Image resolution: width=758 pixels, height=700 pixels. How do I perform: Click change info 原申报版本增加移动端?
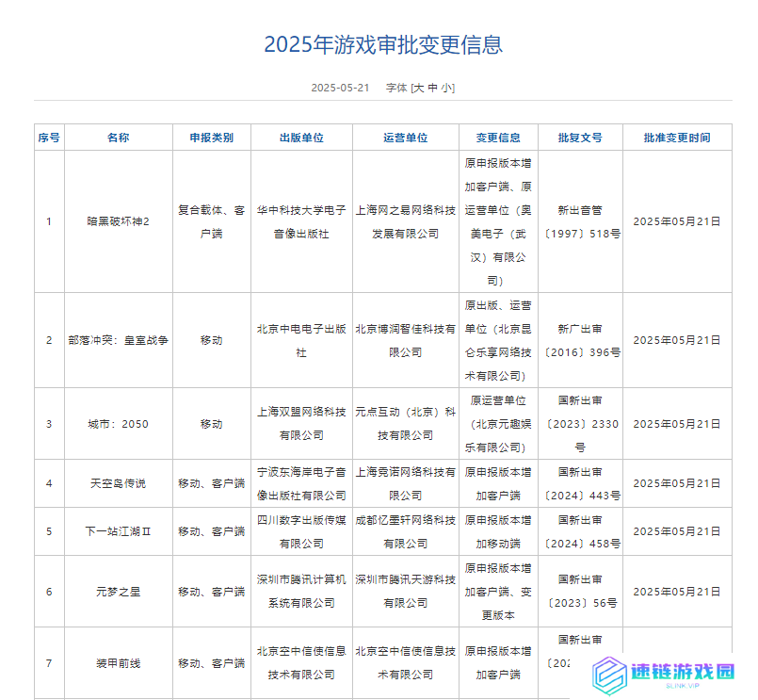pyautogui.click(x=498, y=531)
